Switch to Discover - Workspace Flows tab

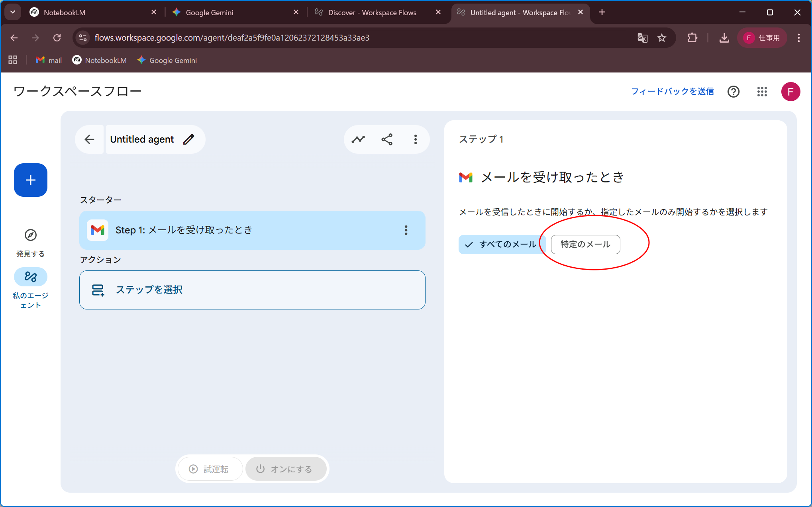pos(373,12)
